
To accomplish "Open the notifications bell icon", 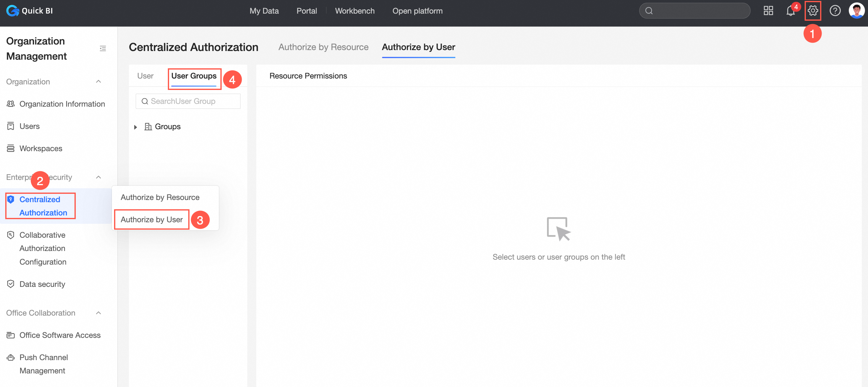I will (790, 11).
